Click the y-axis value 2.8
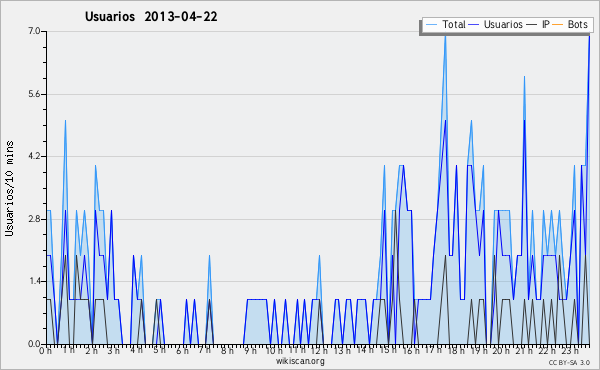 (34, 219)
